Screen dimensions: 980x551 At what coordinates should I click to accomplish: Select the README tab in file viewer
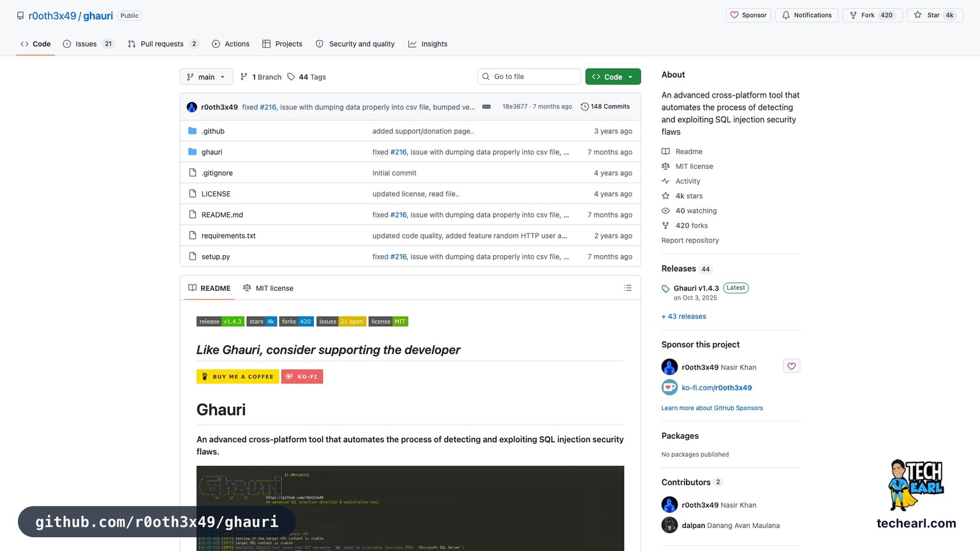[x=209, y=288]
